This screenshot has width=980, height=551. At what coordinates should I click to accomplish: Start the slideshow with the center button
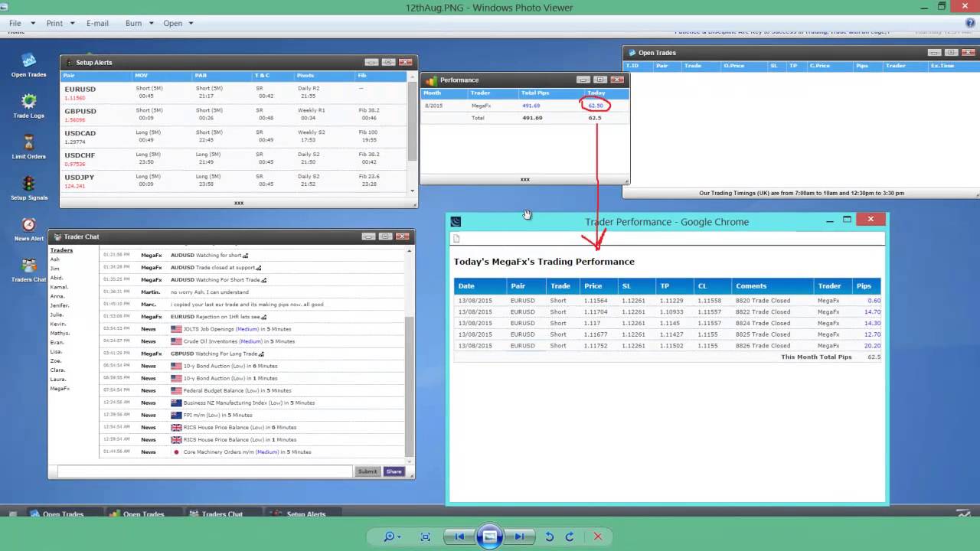tap(490, 536)
